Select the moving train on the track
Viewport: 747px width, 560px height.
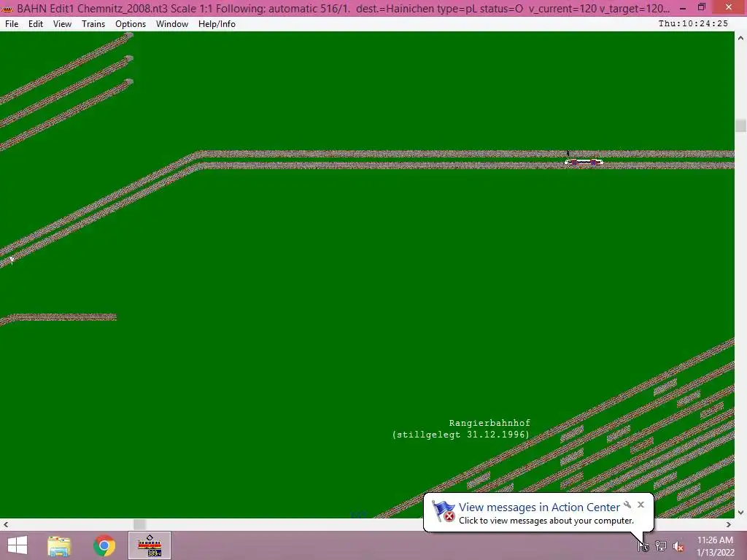584,163
